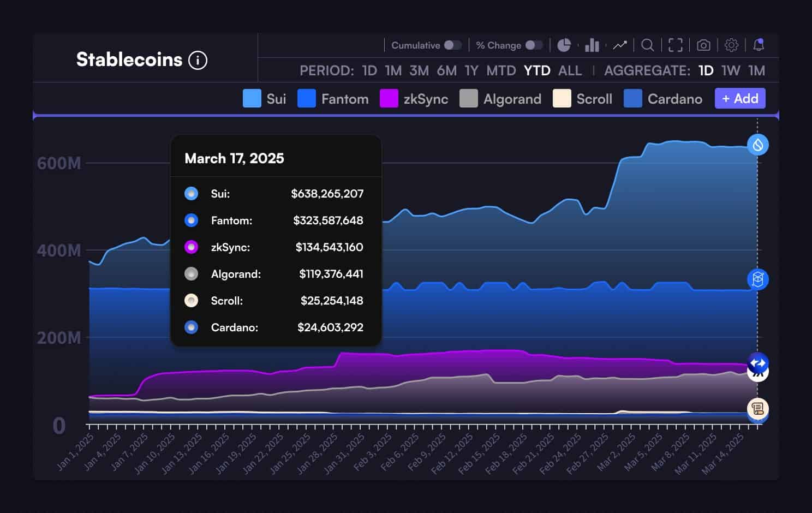Take a chart snapshot with the camera icon
812x513 pixels.
[x=703, y=45]
